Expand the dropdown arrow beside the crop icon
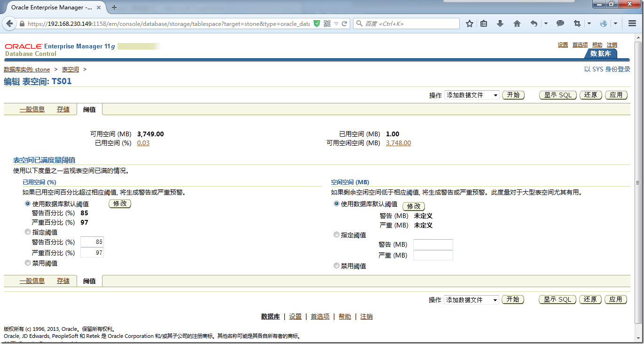Screen dimensions: 644x344 click(589, 23)
